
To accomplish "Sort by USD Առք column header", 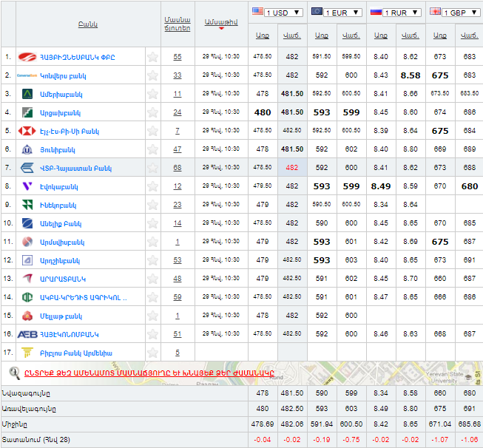I will click(x=263, y=35).
